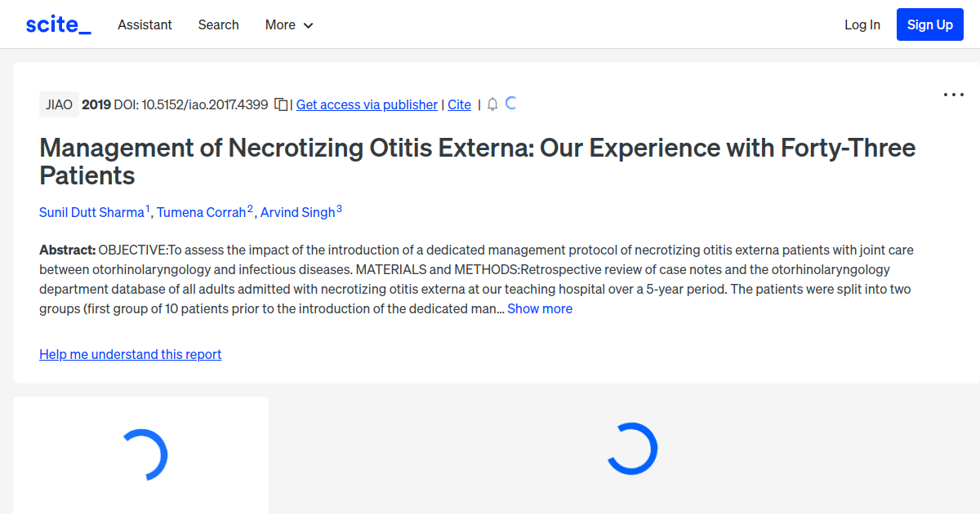Open Arvind Singh's author page
The width and height of the screenshot is (980, 514).
[298, 212]
